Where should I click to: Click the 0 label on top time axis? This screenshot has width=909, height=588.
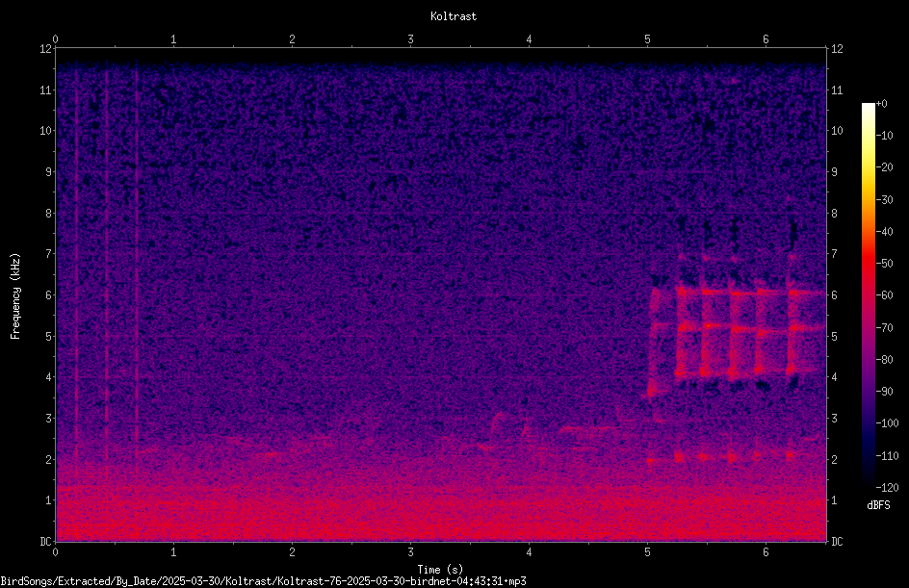(x=55, y=39)
